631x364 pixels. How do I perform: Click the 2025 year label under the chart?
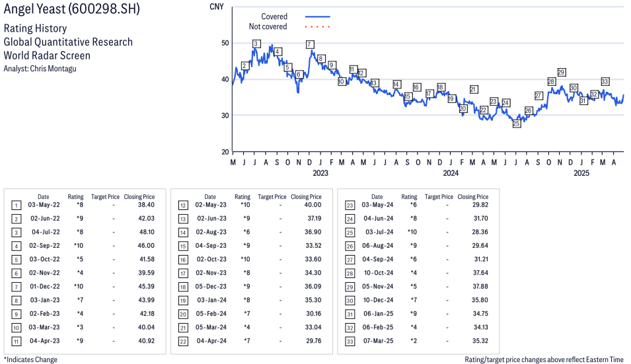pos(581,173)
